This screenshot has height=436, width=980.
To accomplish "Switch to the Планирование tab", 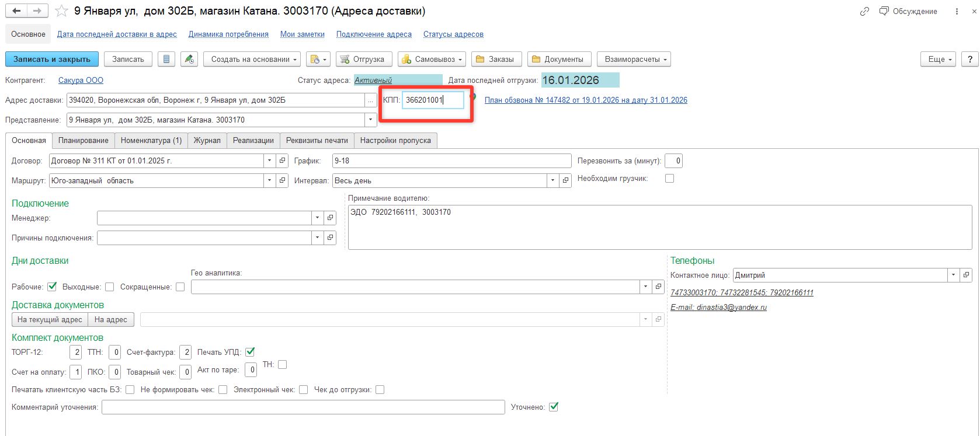I will click(83, 140).
